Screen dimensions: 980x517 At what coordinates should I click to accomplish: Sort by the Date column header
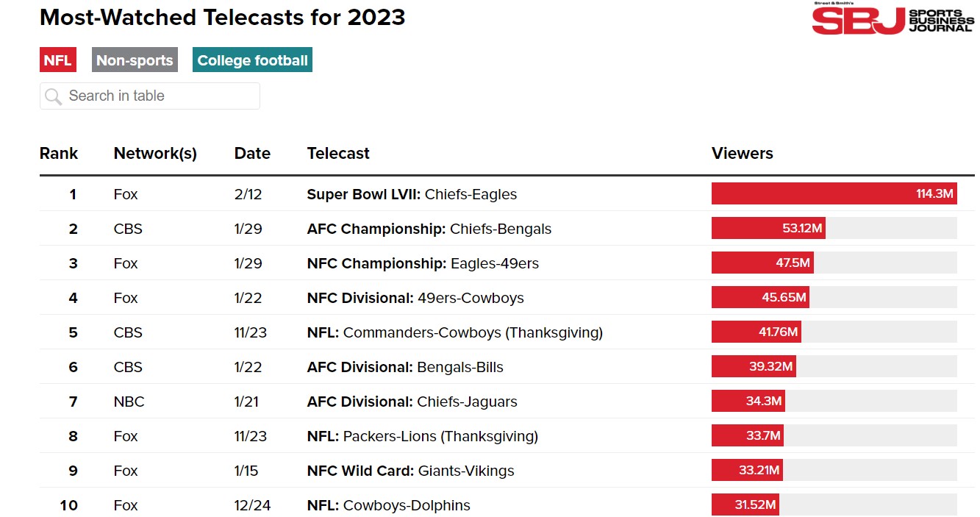(252, 154)
